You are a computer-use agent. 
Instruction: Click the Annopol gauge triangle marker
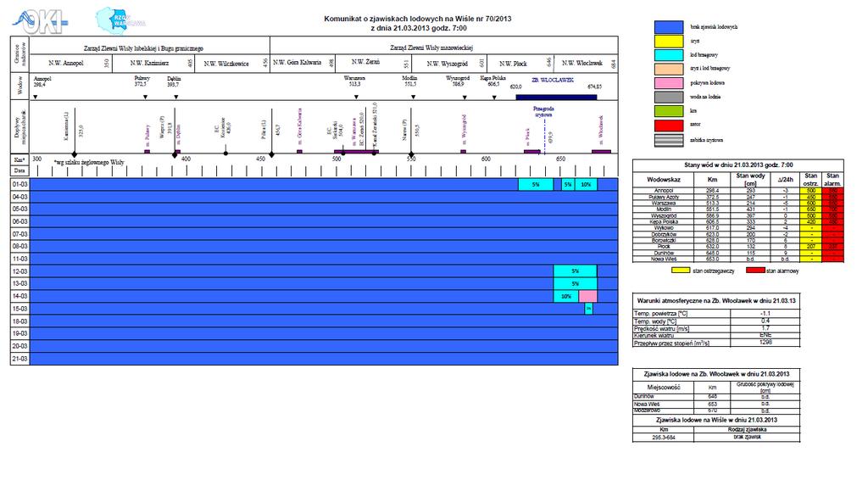tap(36, 97)
